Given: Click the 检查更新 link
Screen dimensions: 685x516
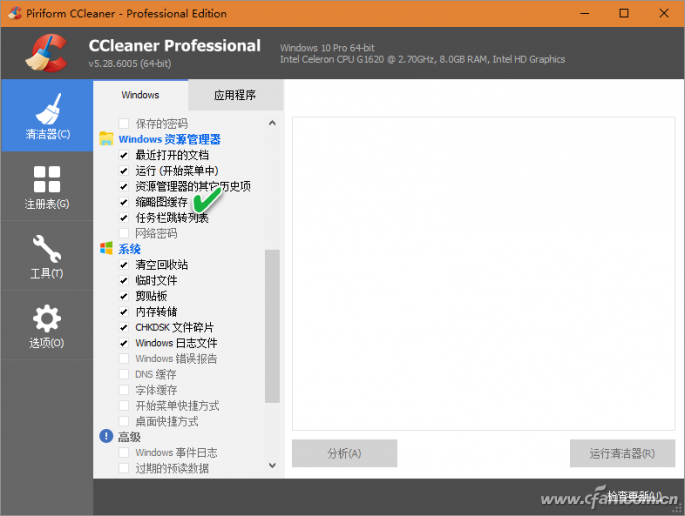Looking at the screenshot, I should [x=634, y=495].
